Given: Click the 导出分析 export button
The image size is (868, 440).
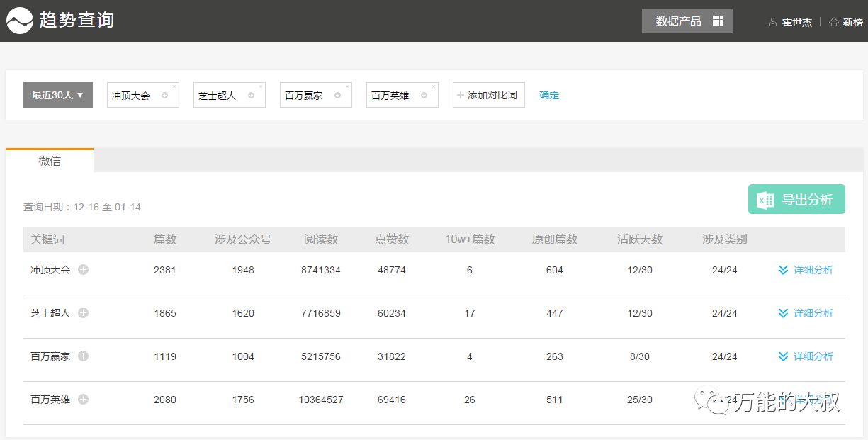Looking at the screenshot, I should coord(796,200).
